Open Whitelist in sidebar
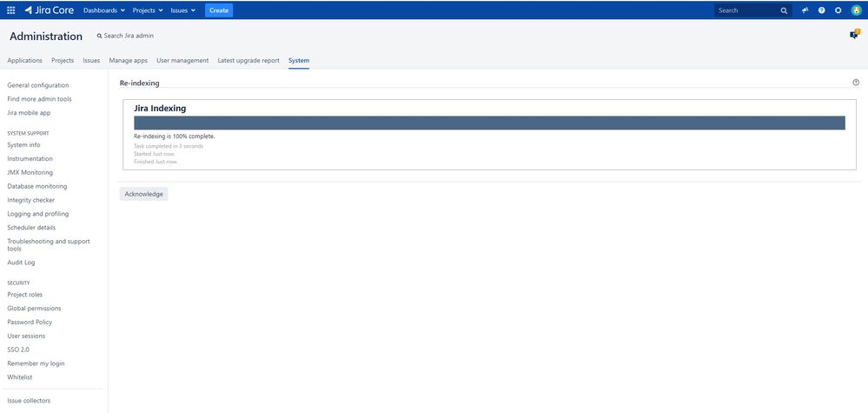Screen dimensions: 868x413 coord(20,378)
